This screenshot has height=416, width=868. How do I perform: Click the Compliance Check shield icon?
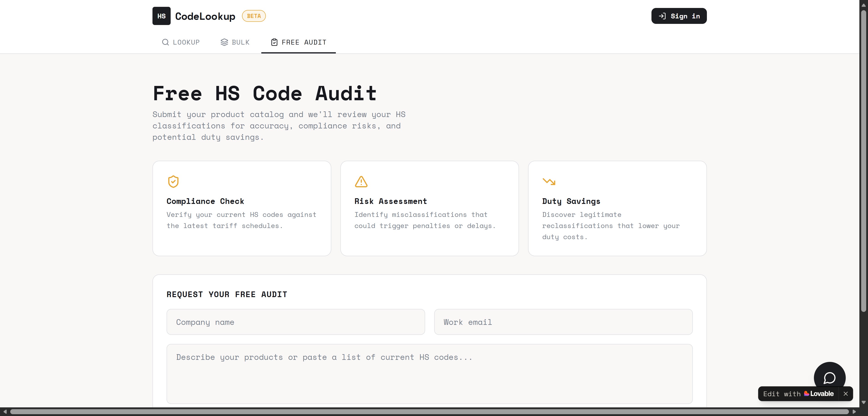pos(173,181)
